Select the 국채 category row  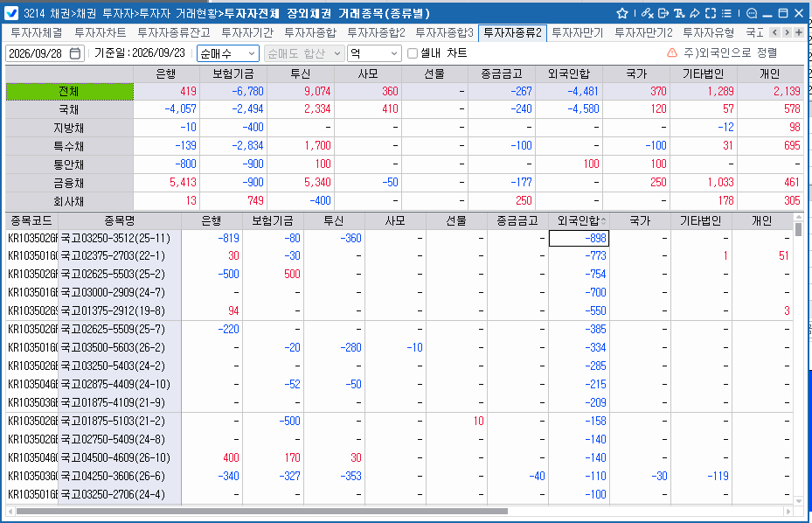[x=69, y=110]
